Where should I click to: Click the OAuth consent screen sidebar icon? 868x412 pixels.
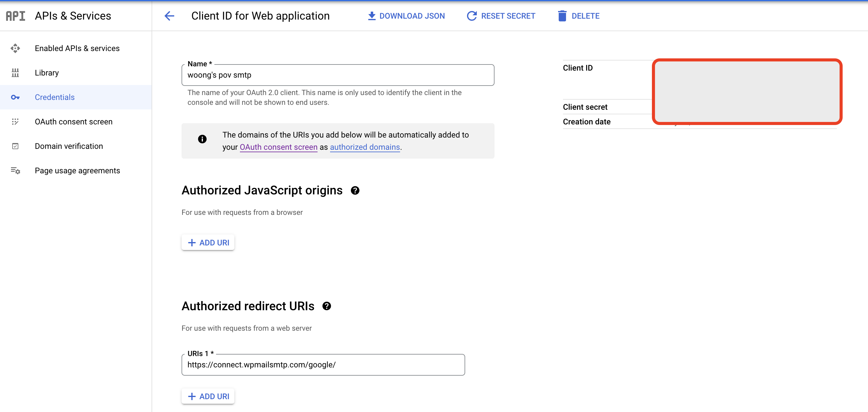pyautogui.click(x=15, y=122)
